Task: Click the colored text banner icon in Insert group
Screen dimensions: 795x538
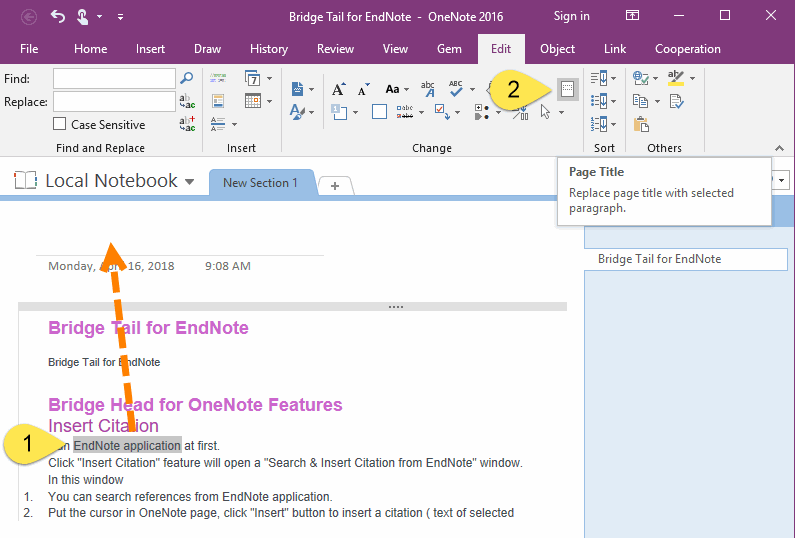Action: click(218, 78)
